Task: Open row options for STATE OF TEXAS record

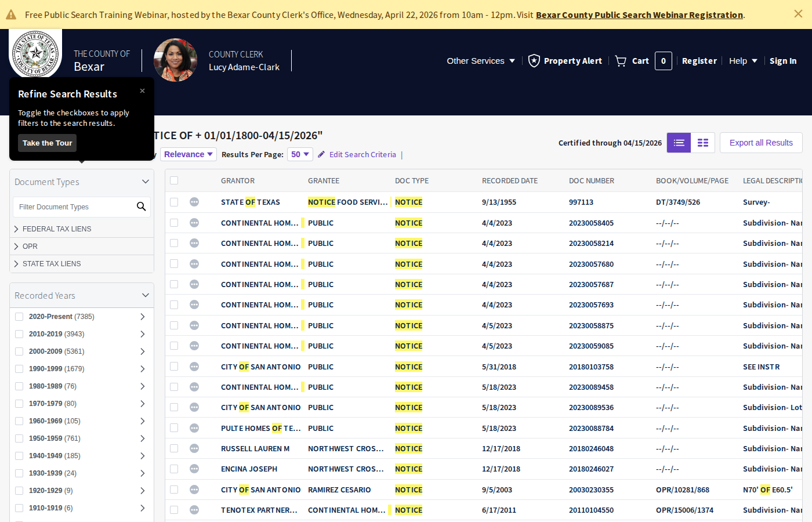Action: (x=194, y=202)
